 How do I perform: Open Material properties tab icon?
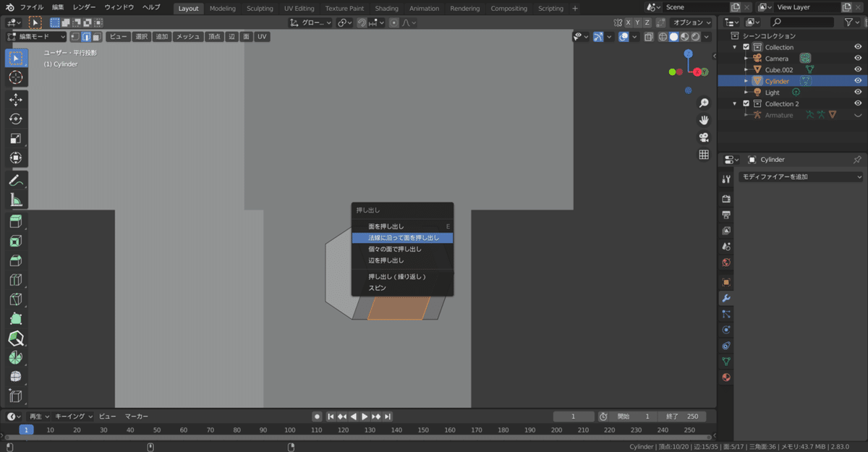(x=726, y=378)
